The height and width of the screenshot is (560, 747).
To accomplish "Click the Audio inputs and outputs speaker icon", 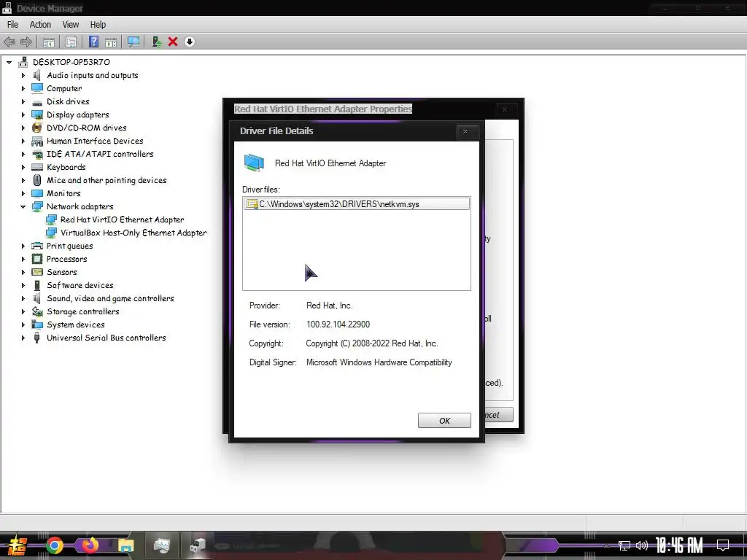I will tap(36, 75).
